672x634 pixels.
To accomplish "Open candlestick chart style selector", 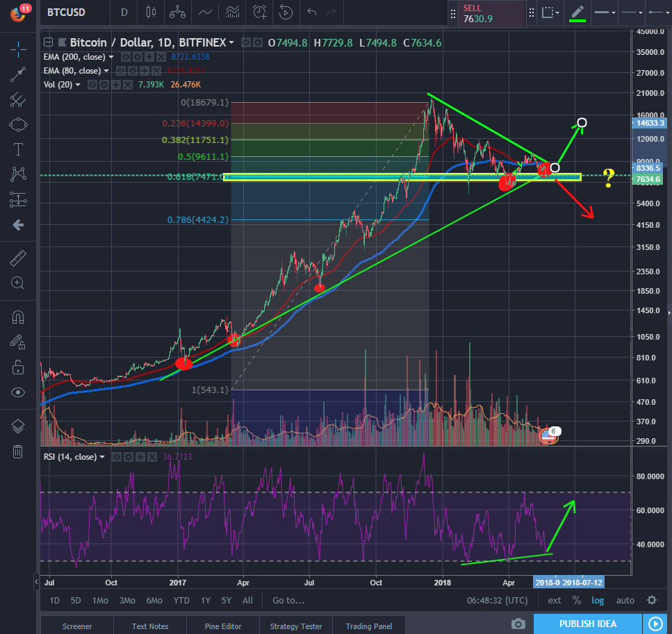I will [x=151, y=12].
